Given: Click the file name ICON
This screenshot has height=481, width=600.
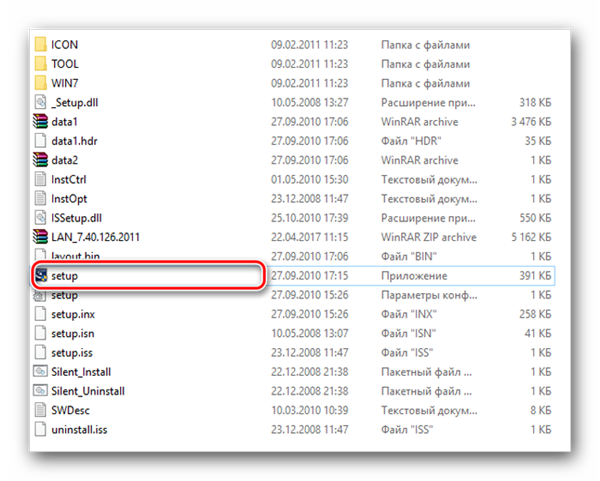Looking at the screenshot, I should [65, 45].
